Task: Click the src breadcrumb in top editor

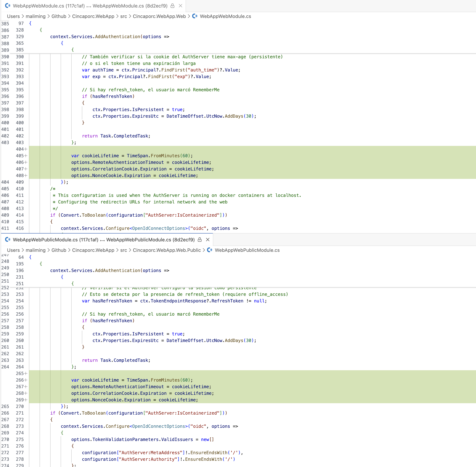Action: (x=123, y=16)
